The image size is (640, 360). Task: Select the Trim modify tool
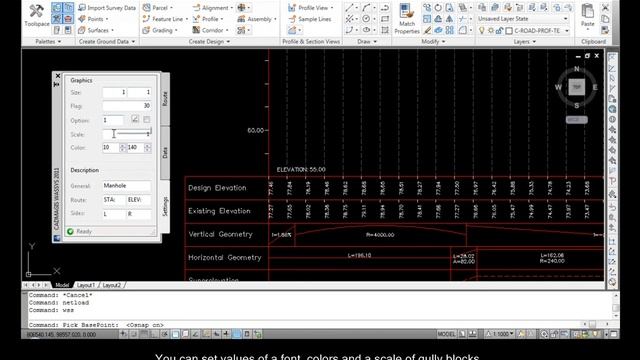pyautogui.click(x=462, y=19)
